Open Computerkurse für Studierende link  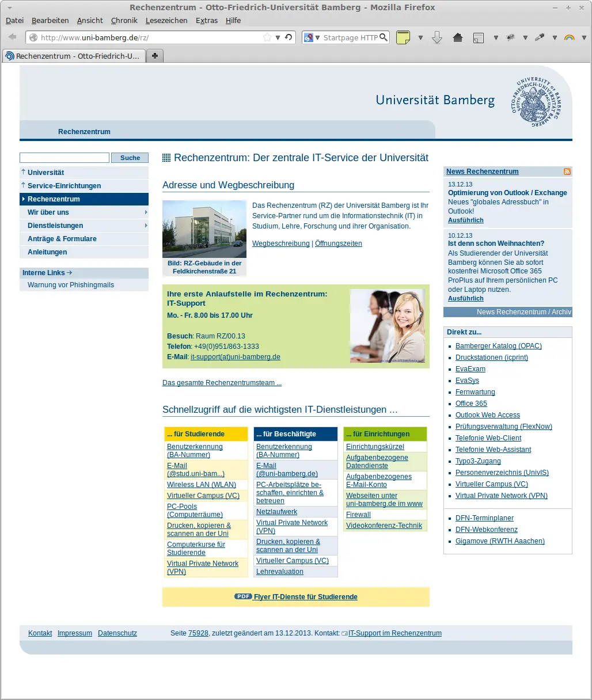196,549
